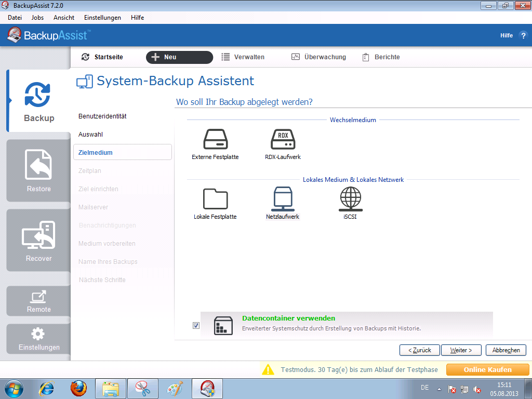Select the Netzlaufwerk destination icon
The image size is (532, 399).
click(x=283, y=199)
